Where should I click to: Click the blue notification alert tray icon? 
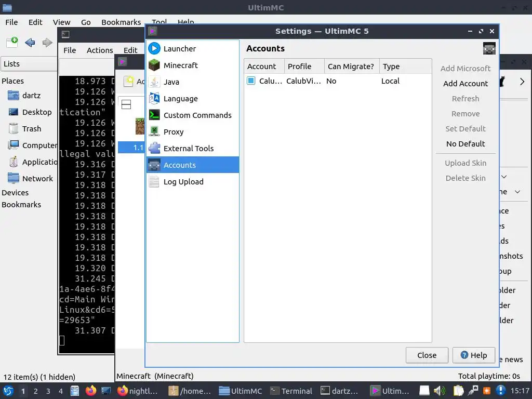501,391
